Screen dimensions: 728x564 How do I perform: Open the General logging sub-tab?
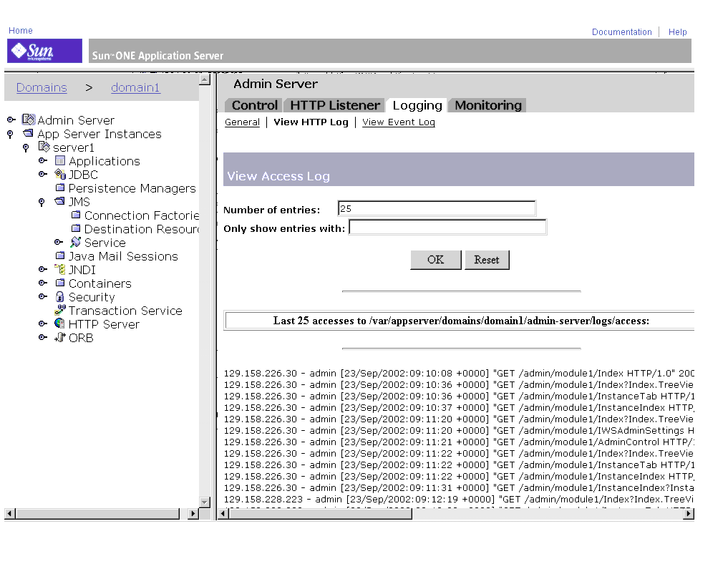tap(242, 122)
